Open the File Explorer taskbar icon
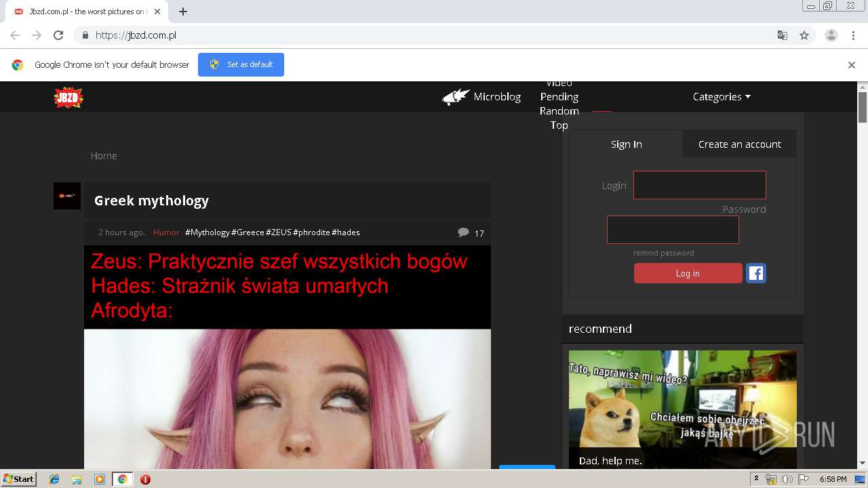Viewport: 868px width, 488px height. [77, 479]
